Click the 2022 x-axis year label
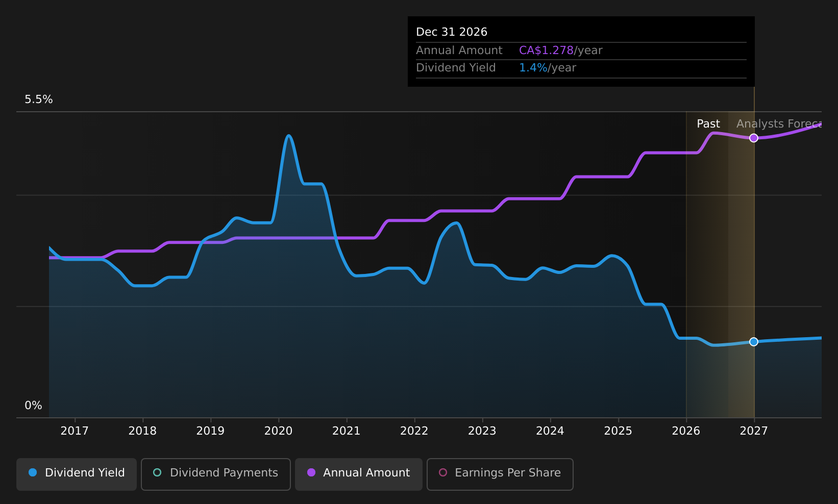Image resolution: width=838 pixels, height=504 pixels. coord(414,431)
